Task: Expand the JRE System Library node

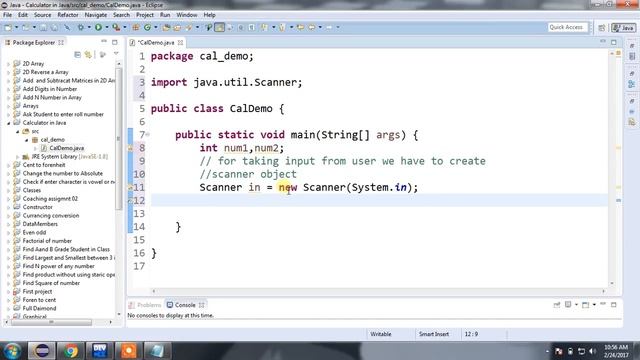Action: [17, 157]
